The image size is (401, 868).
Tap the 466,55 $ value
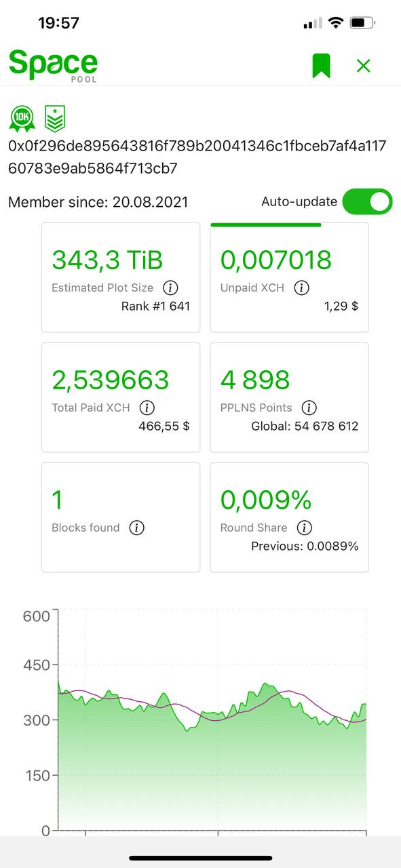pyautogui.click(x=164, y=427)
